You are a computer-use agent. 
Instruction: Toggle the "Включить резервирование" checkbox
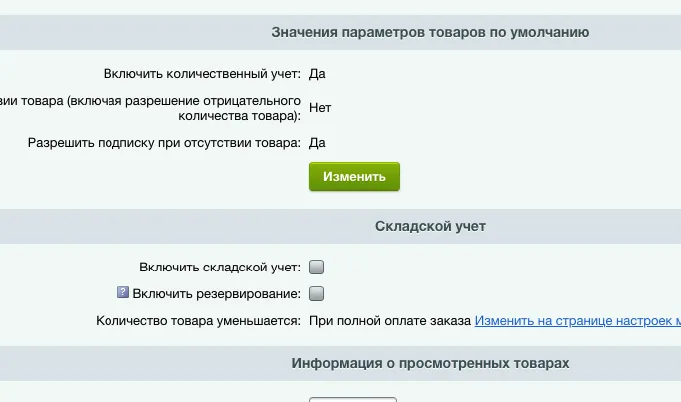[x=317, y=294]
